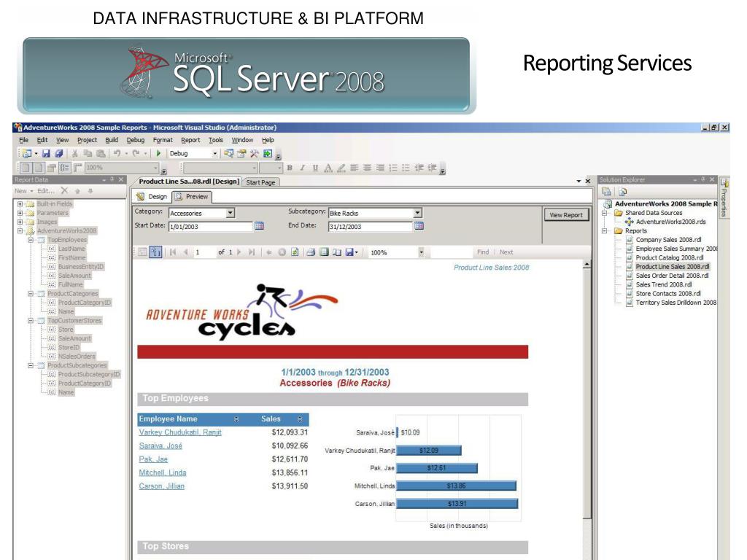This screenshot has width=747, height=560.
Task: Apply Underline formatting
Action: pos(315,168)
